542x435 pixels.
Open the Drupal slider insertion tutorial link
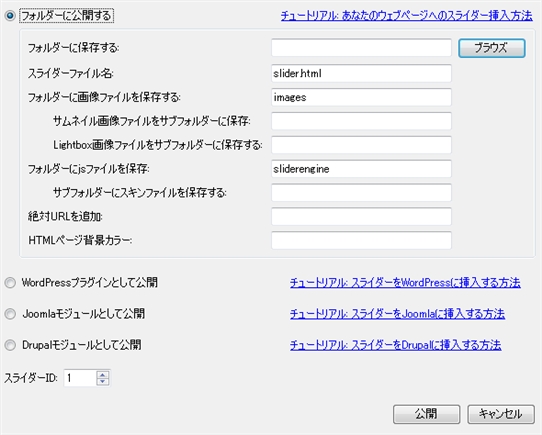395,345
